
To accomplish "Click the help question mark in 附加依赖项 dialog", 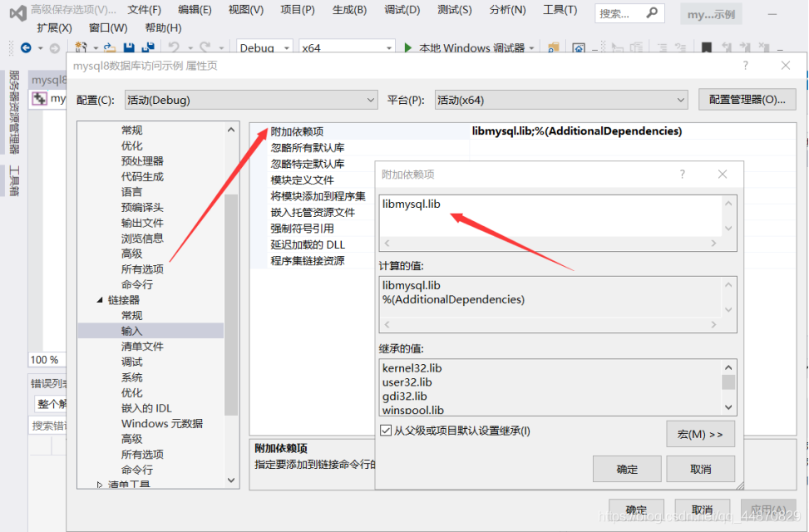I will pyautogui.click(x=683, y=175).
